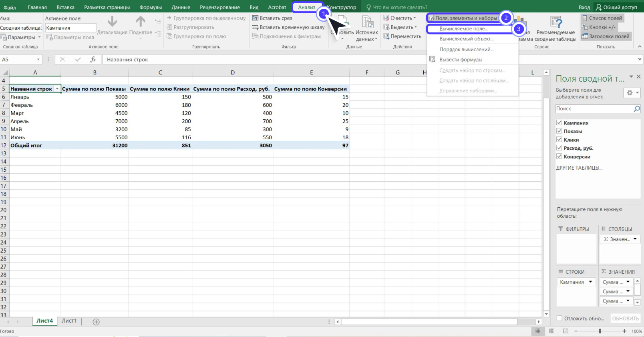644x337 pixels.
Task: Uncheck the Расход, руб. field checkbox
Action: point(559,148)
